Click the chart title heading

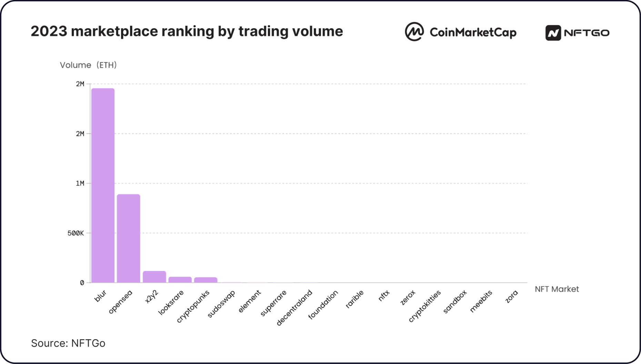187,31
